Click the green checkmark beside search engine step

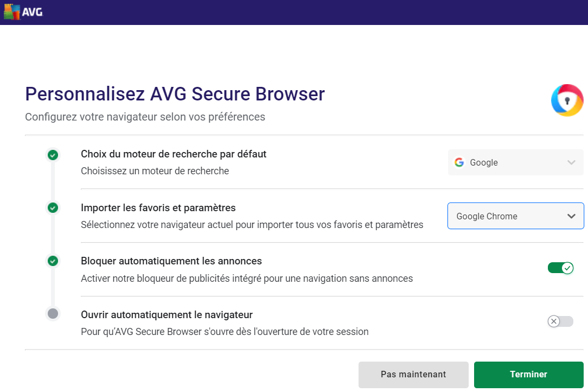[x=53, y=155]
